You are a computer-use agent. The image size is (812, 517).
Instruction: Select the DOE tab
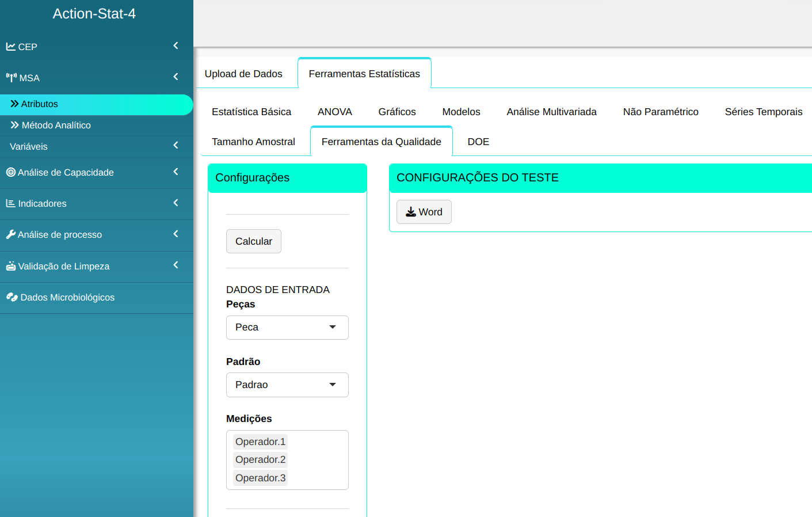[478, 142]
